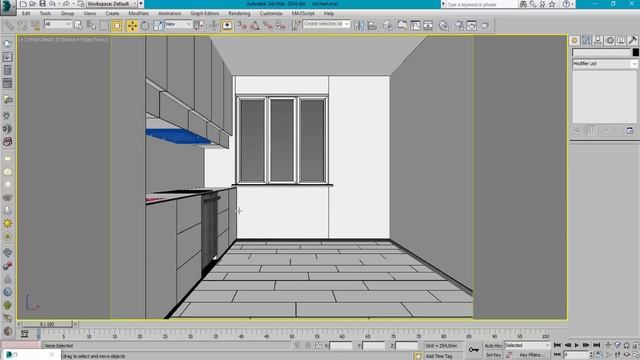Viewport: 640px width, 360px height.
Task: Switch to the Modify command panel tab
Action: [x=586, y=40]
